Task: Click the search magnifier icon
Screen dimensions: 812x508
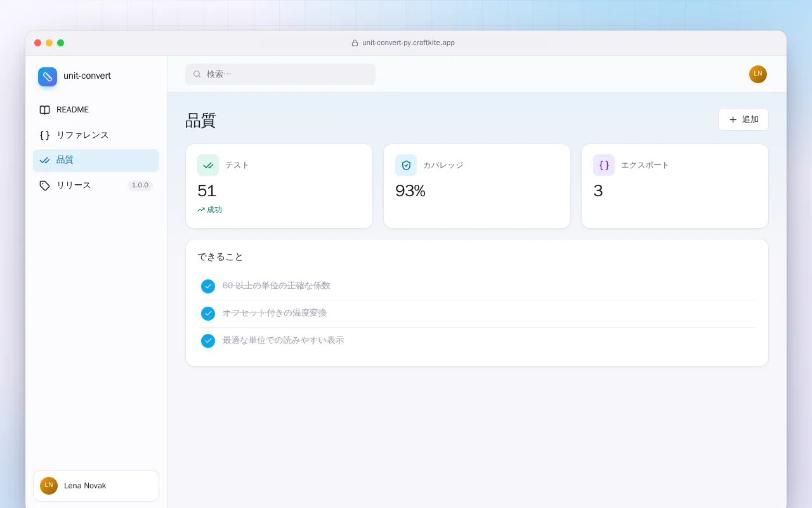Action: (x=197, y=74)
